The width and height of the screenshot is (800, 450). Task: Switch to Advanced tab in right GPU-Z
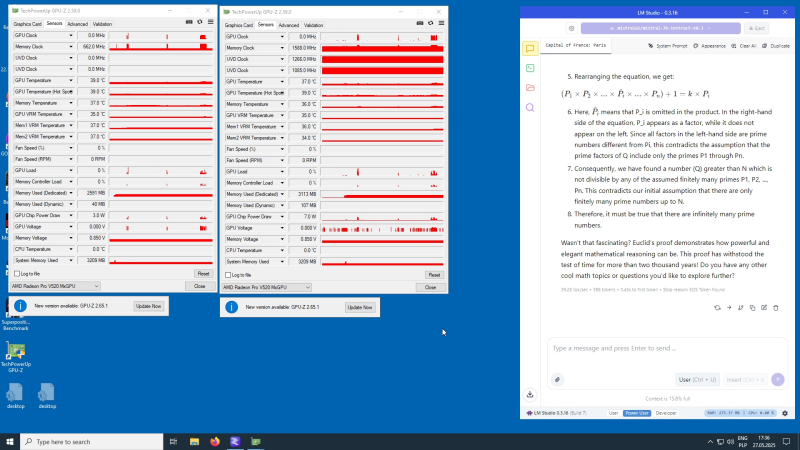(289, 25)
